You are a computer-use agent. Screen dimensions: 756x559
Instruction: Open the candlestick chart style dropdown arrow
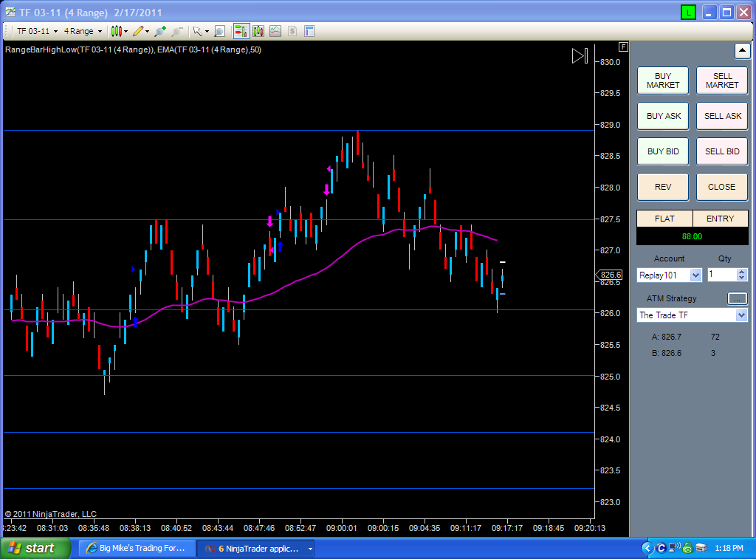pyautogui.click(x=126, y=31)
